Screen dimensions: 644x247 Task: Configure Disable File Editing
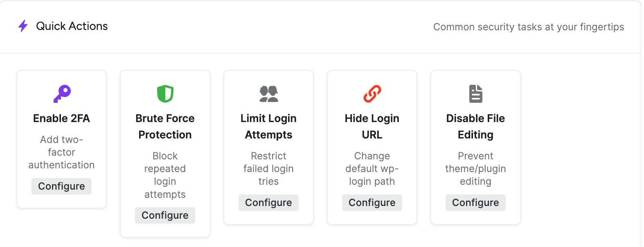(475, 203)
